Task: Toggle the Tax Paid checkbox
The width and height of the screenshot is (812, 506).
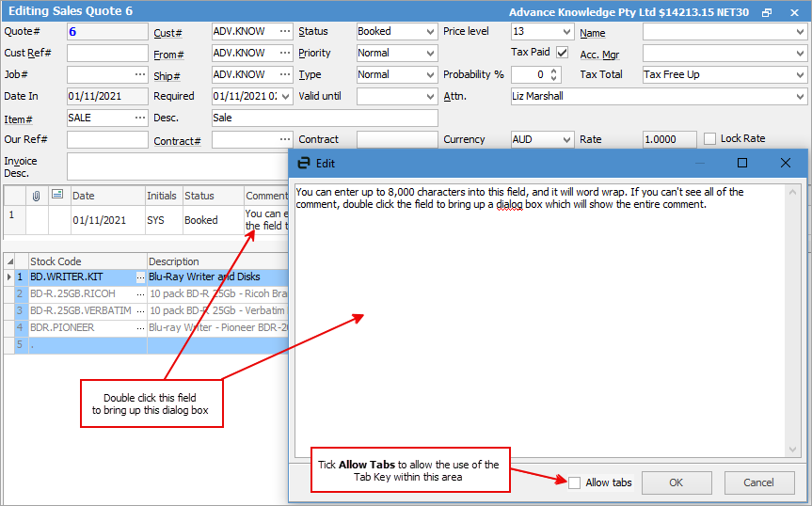Action: [x=562, y=53]
